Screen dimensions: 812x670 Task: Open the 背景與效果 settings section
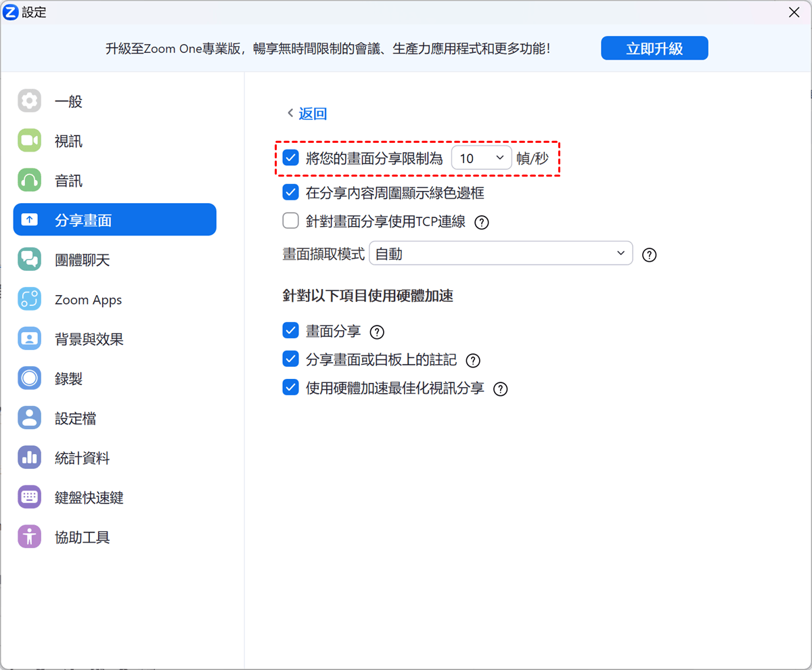115,339
